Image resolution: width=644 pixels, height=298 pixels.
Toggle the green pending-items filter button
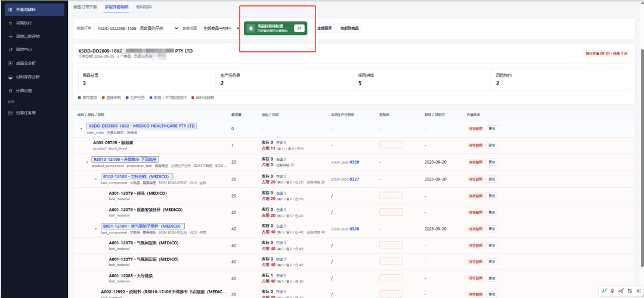pyautogui.click(x=275, y=29)
